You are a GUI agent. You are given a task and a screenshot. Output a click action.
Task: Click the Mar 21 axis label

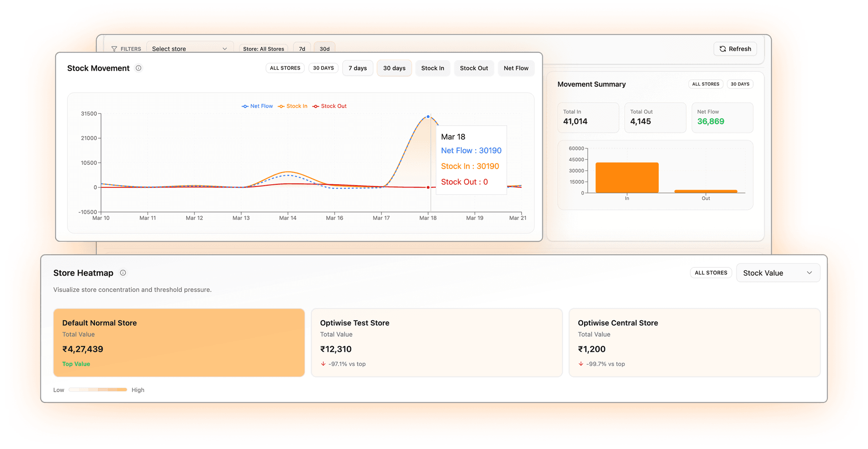518,218
